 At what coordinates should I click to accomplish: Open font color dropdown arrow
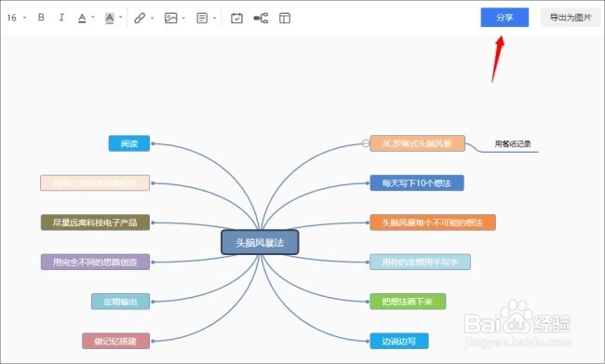tap(92, 18)
